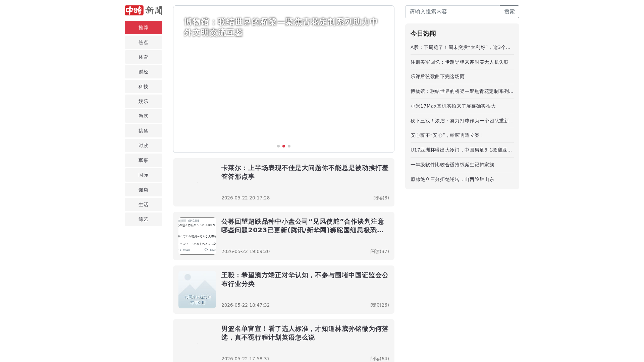Click the 公募 article thumbnail image
The height and width of the screenshot is (362, 644).
pyautogui.click(x=197, y=236)
